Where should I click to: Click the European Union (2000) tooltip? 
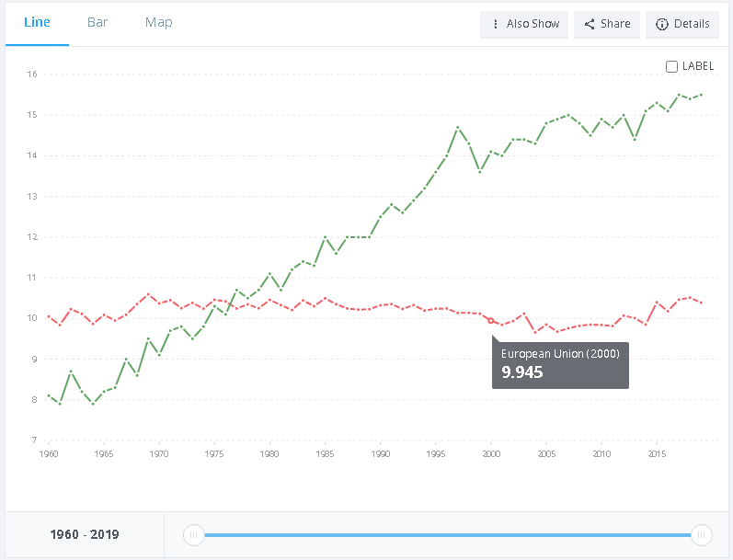pos(560,365)
